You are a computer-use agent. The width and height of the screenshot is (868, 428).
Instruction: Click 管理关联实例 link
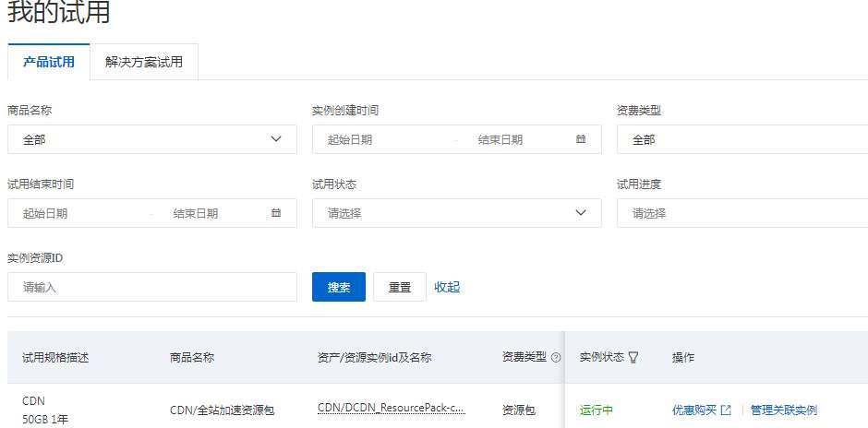[x=784, y=410]
